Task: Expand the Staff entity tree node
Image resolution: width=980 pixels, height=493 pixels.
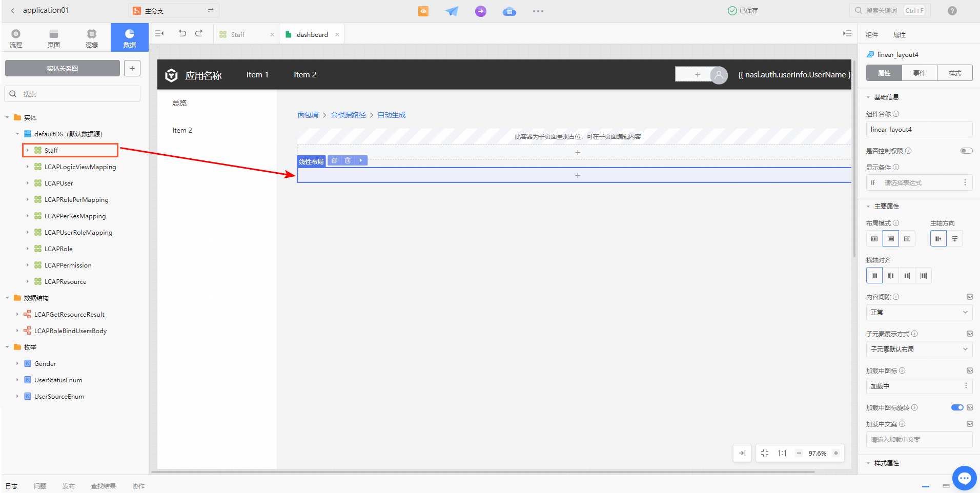Action: 28,150
